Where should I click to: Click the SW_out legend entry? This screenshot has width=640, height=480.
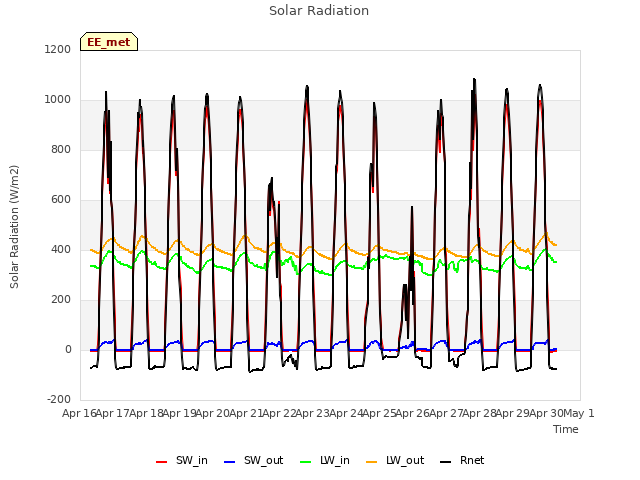(253, 460)
